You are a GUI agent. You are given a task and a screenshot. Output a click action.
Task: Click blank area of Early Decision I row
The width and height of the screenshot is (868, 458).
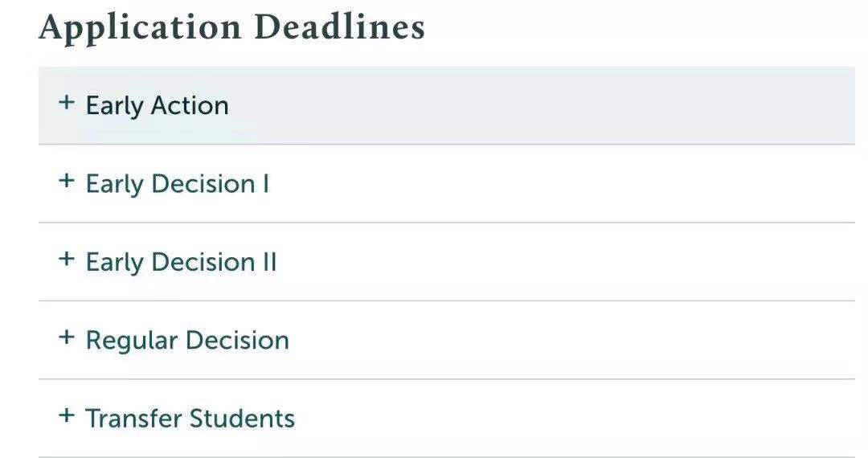tap(547, 184)
